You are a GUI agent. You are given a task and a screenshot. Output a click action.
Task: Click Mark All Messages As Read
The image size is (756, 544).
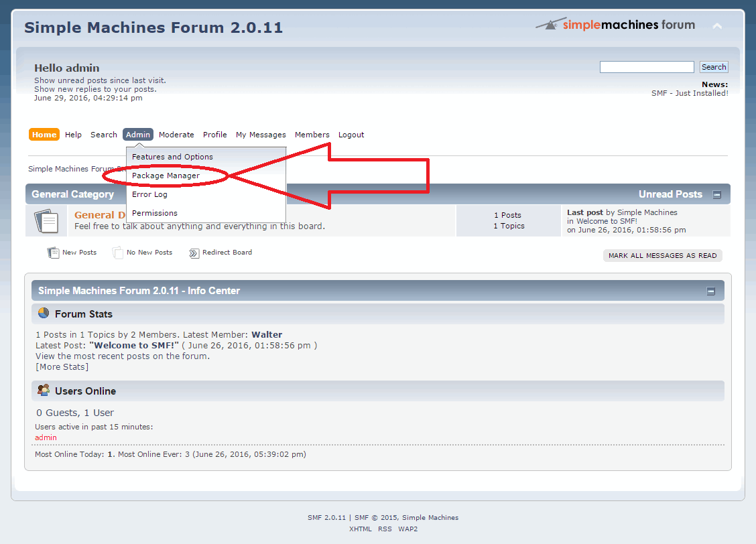(662, 255)
